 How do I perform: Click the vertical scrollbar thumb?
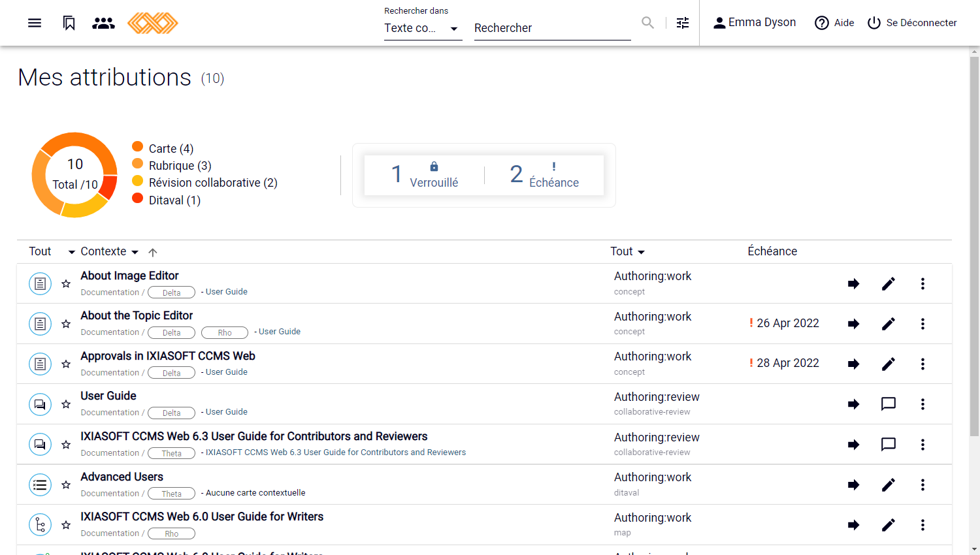[x=974, y=246]
